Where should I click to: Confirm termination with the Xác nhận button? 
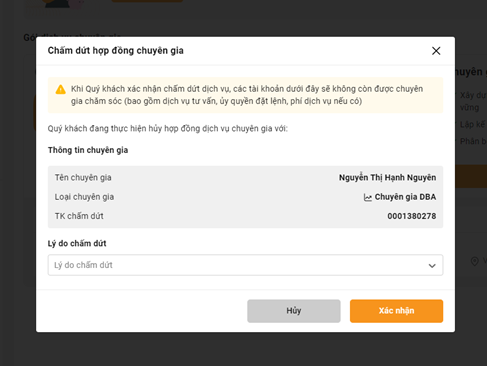(x=396, y=311)
